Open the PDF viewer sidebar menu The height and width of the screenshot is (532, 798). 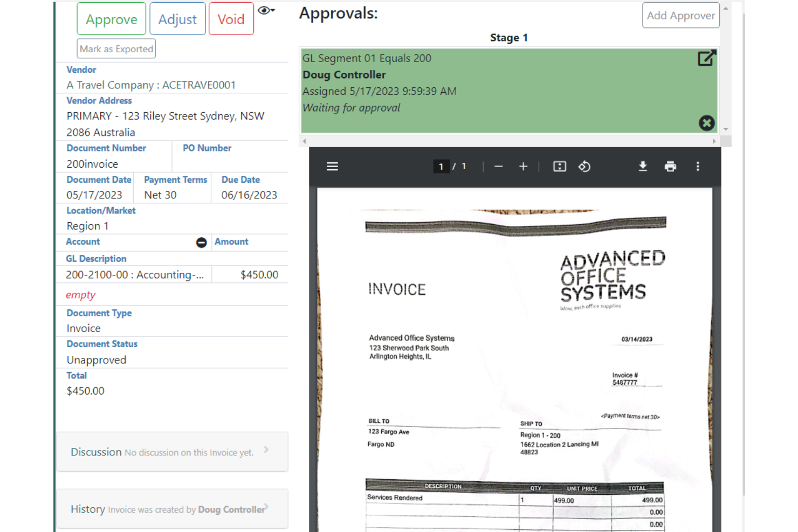(x=332, y=167)
